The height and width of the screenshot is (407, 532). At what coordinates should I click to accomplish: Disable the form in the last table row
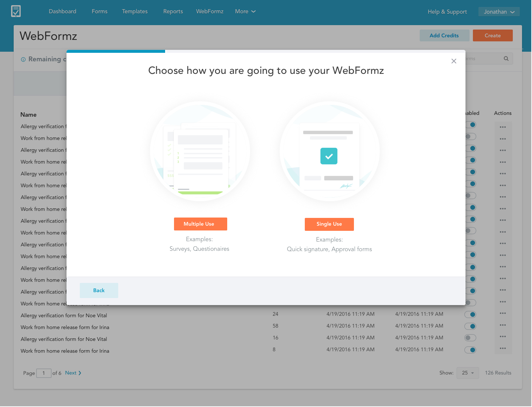470,350
